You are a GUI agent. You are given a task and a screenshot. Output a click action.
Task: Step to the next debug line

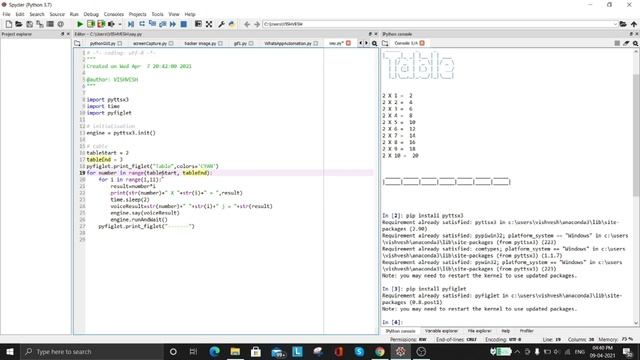click(142, 24)
